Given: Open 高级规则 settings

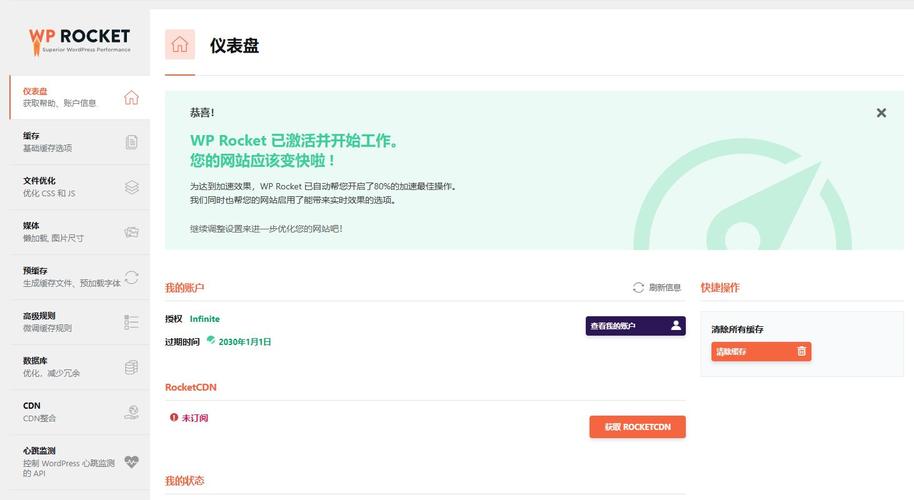Looking at the screenshot, I should (x=80, y=322).
